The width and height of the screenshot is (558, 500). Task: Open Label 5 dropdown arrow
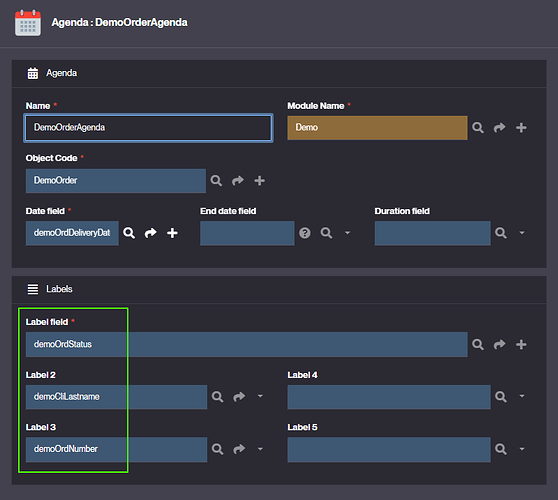click(522, 449)
